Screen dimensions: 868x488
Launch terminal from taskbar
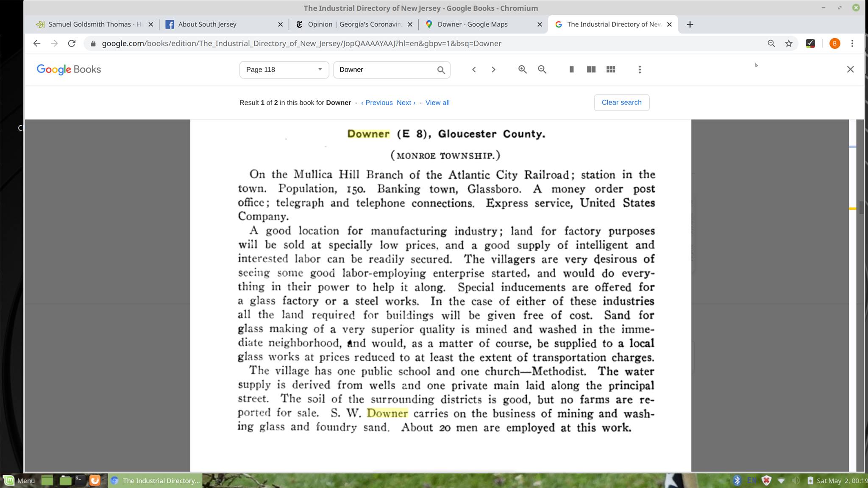pyautogui.click(x=80, y=480)
